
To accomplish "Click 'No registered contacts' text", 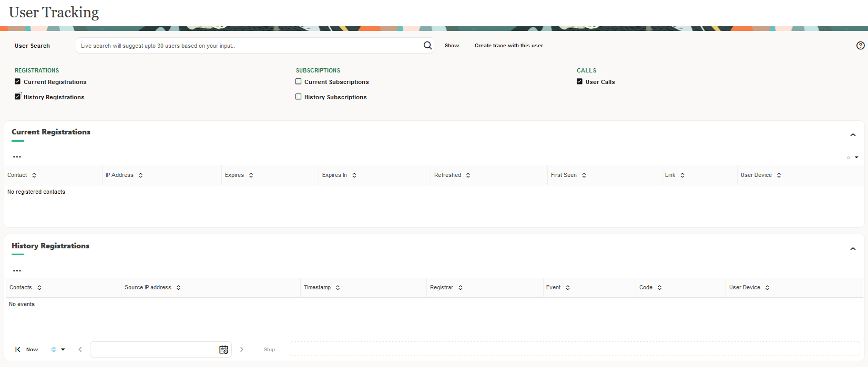I will click(x=36, y=192).
